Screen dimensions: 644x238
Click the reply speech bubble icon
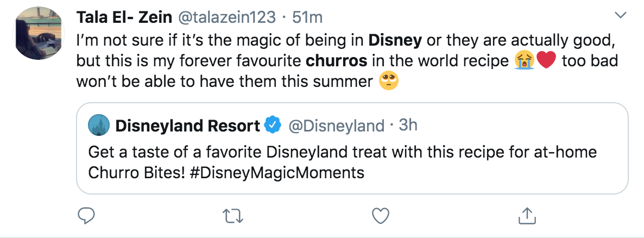[86, 215]
